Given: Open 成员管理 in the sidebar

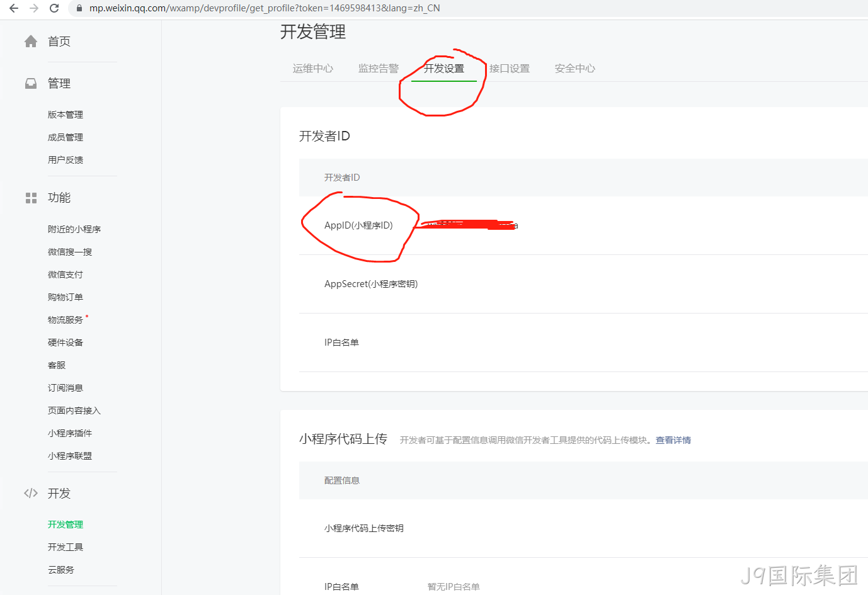Looking at the screenshot, I should [66, 137].
